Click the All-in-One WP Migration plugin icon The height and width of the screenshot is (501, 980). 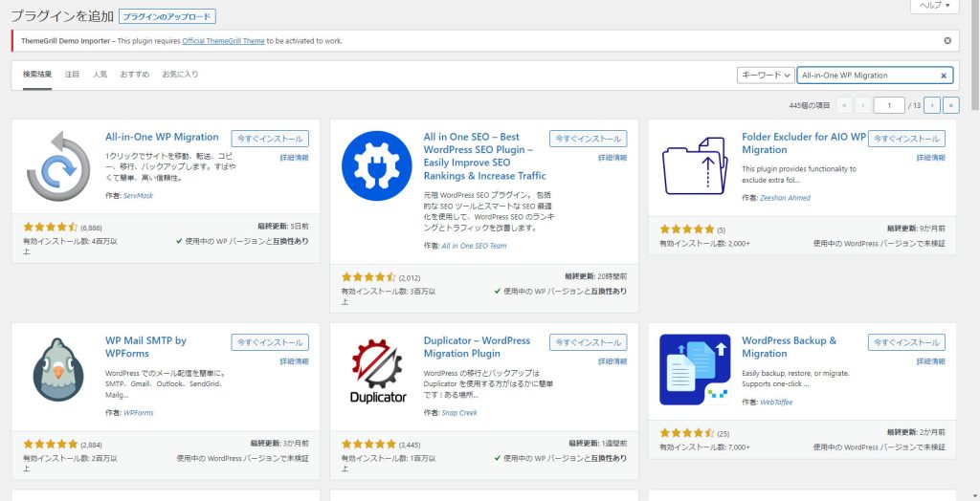pos(58,166)
